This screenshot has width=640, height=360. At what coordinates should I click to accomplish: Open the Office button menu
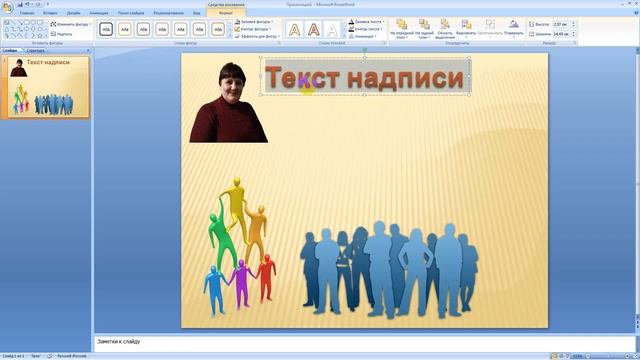tap(7, 7)
